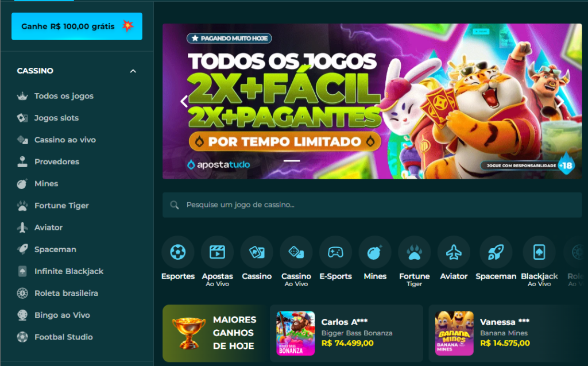Click the roulette wheel icon beside Roleta brasileira
Screen dimensions: 588x366
[22, 293]
